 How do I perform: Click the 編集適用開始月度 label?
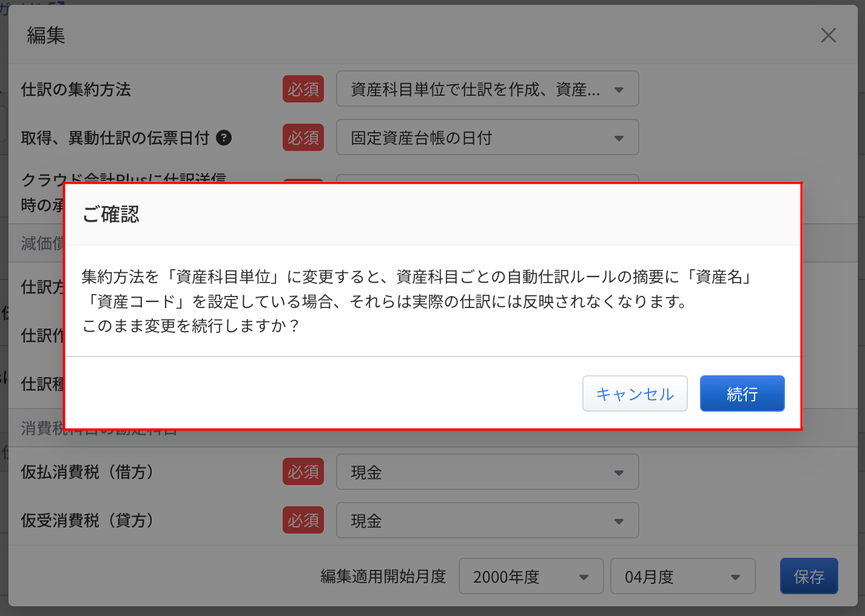click(x=383, y=576)
